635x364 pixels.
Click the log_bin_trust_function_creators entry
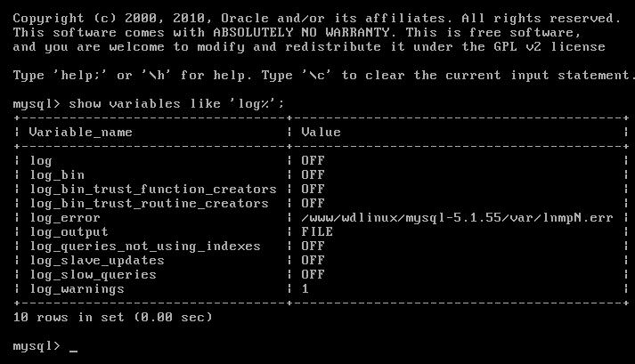pos(153,190)
